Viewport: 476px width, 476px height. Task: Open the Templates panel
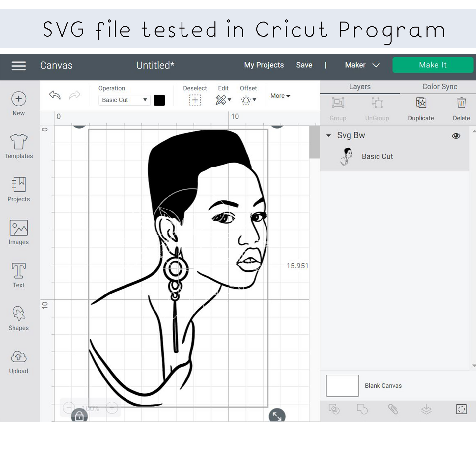18,142
